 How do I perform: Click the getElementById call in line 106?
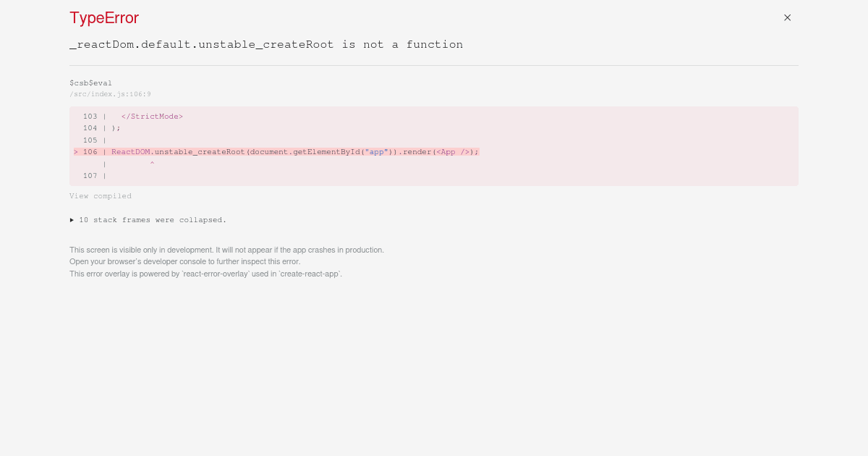pyautogui.click(x=327, y=152)
